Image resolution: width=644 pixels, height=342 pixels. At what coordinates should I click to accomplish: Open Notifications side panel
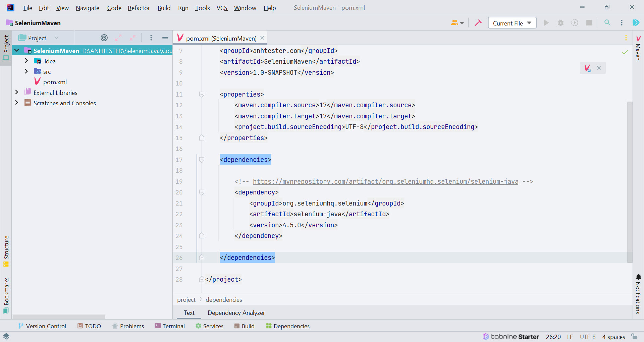(x=638, y=294)
